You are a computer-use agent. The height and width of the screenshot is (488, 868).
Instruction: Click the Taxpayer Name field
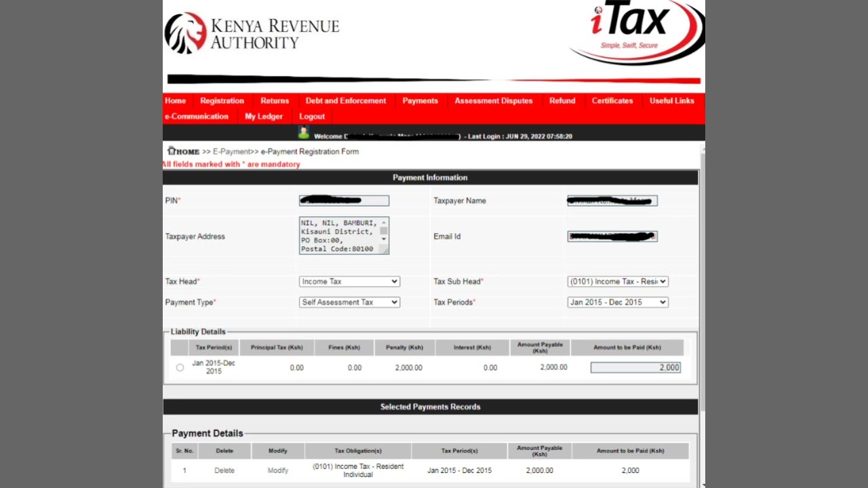pos(612,201)
